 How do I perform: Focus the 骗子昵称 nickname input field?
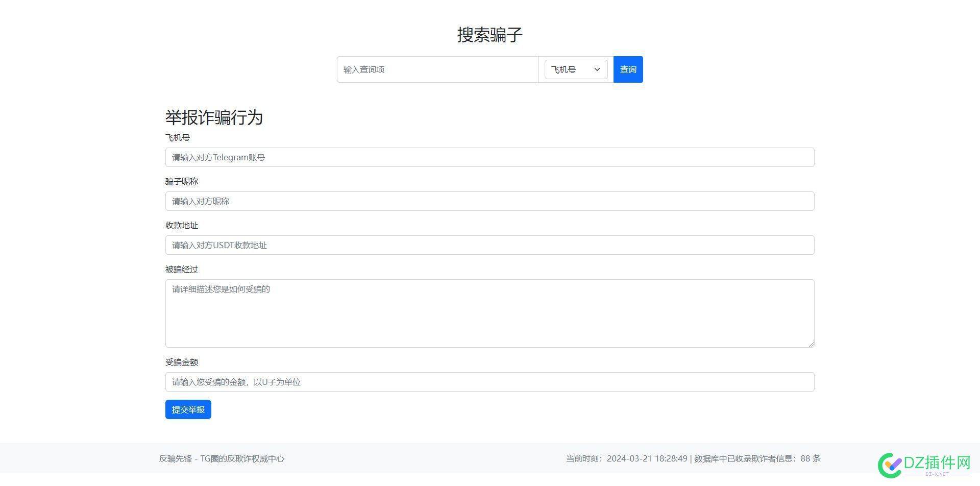click(489, 201)
